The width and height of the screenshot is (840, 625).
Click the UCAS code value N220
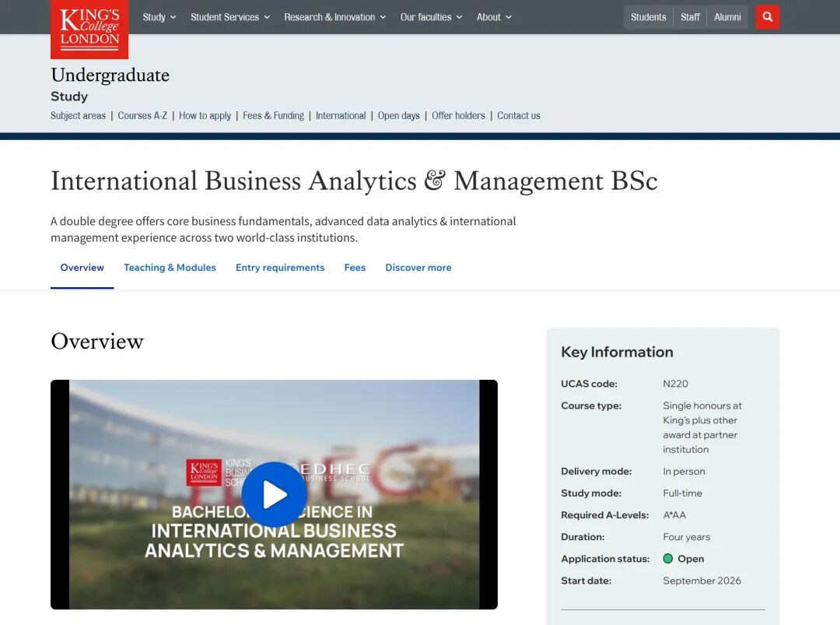[675, 384]
